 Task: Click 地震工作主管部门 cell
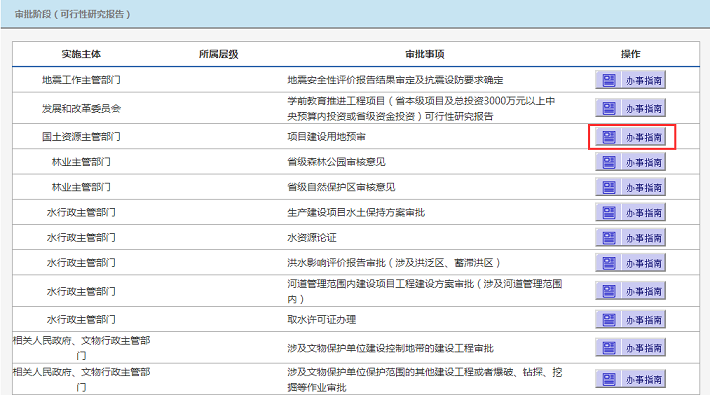pyautogui.click(x=81, y=80)
